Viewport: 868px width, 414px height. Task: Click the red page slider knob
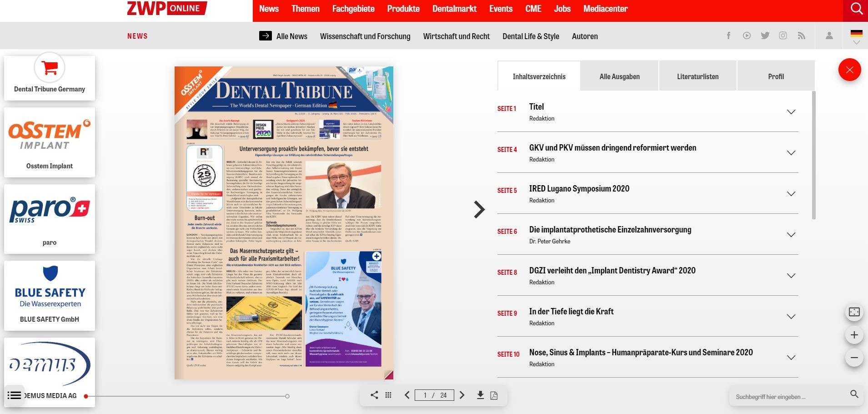(85, 396)
